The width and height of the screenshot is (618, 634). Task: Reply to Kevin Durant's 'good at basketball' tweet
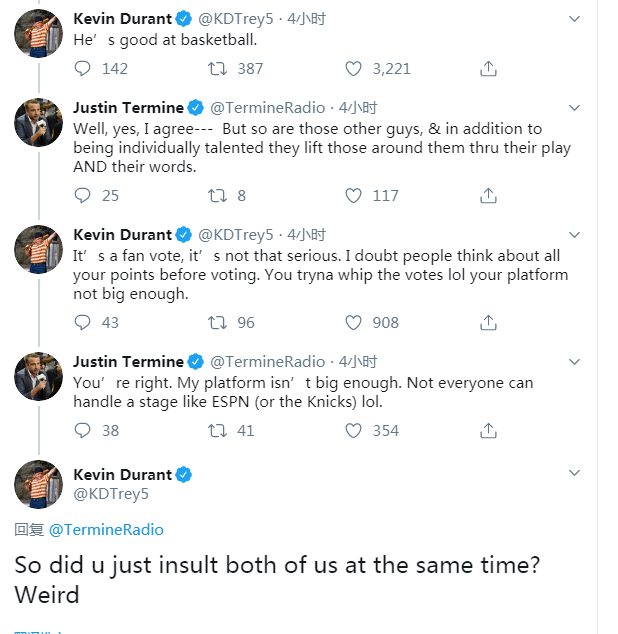pyautogui.click(x=84, y=69)
